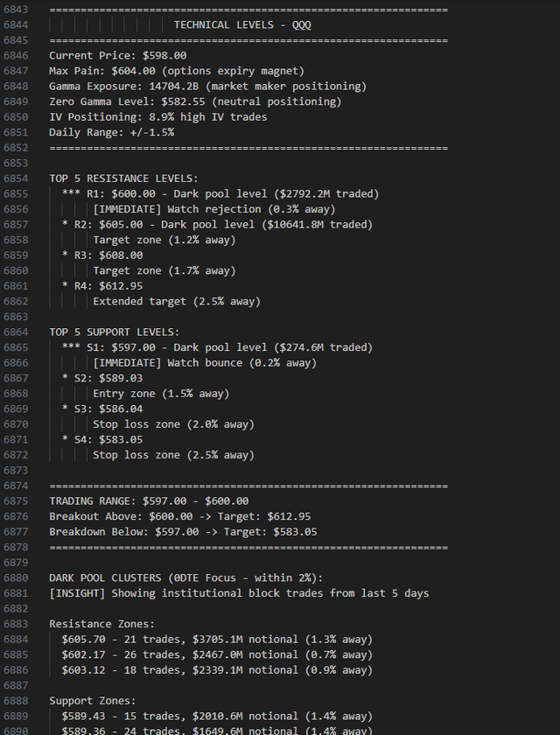The height and width of the screenshot is (735, 560).
Task: Click line number 6865 in the gutter
Action: point(17,347)
